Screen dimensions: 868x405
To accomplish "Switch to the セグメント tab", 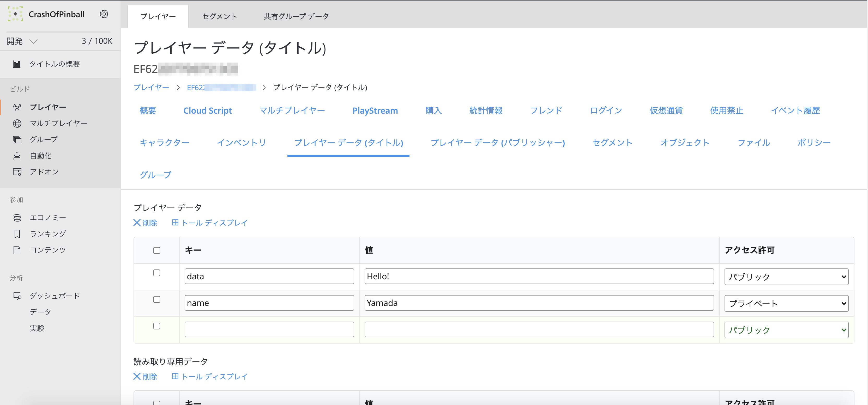I will click(219, 16).
